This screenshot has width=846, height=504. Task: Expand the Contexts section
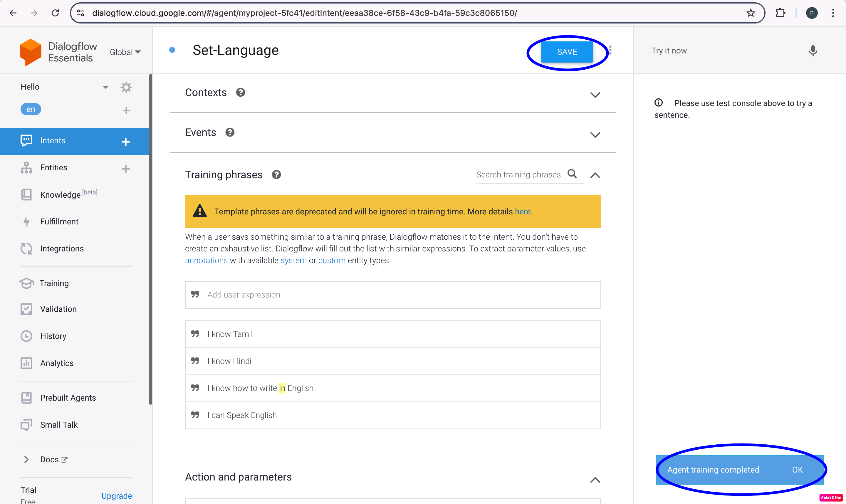(595, 95)
